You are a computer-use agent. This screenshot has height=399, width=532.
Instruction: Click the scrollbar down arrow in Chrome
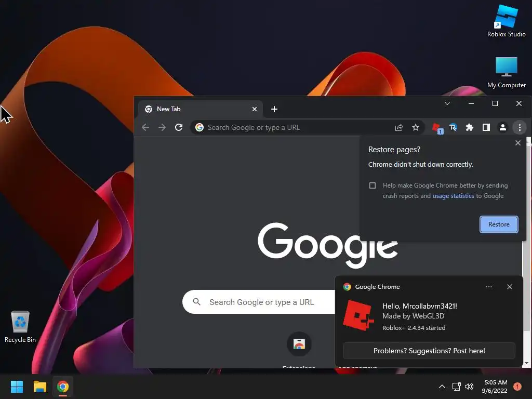click(x=527, y=363)
